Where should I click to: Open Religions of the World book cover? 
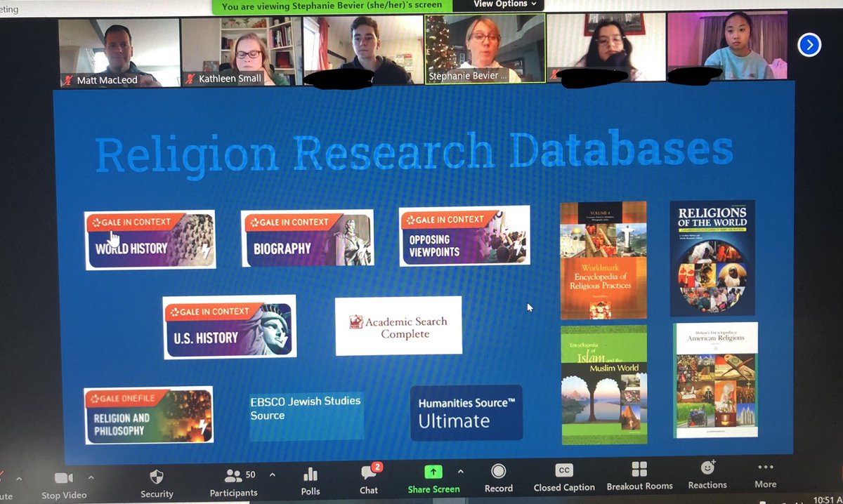(x=712, y=258)
